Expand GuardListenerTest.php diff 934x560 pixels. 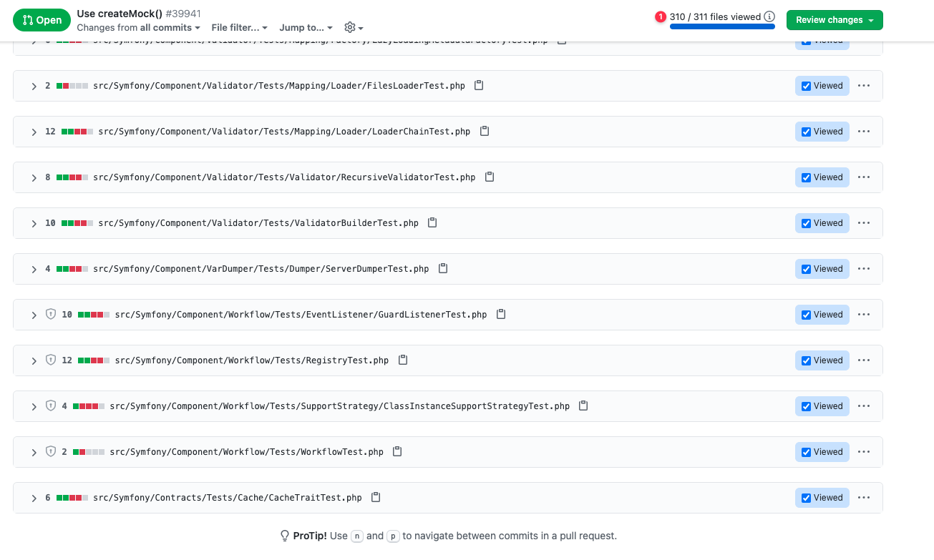pyautogui.click(x=34, y=315)
